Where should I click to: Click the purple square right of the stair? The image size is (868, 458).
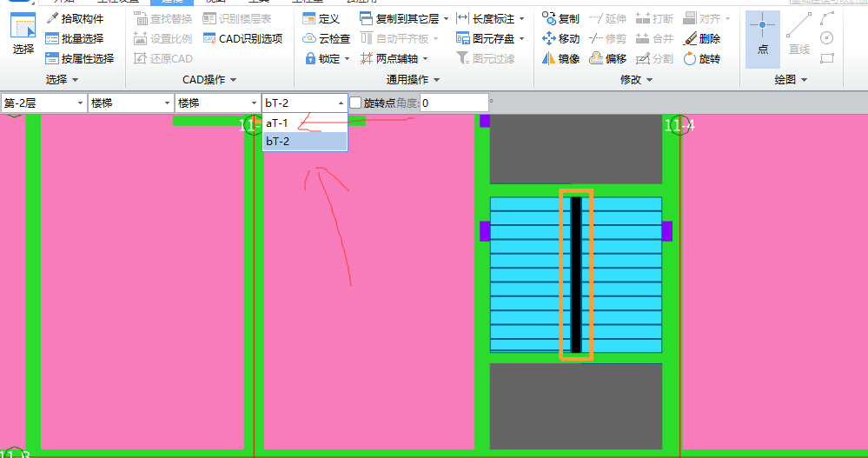pyautogui.click(x=667, y=231)
